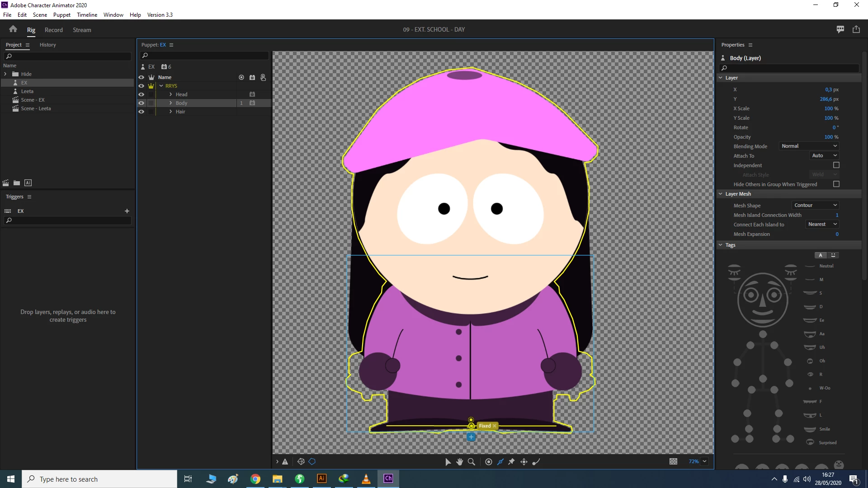Switch to the Record workspace tab
The height and width of the screenshot is (488, 868).
pos(53,30)
